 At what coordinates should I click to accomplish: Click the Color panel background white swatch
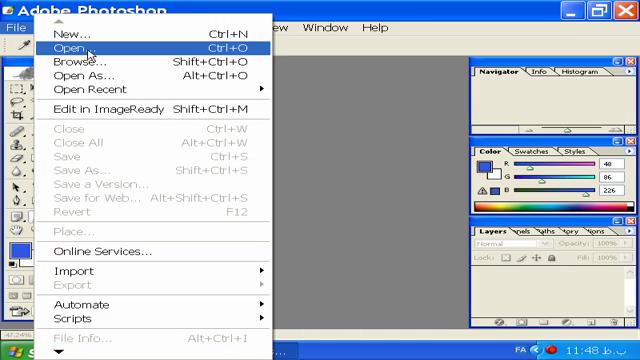(x=496, y=175)
